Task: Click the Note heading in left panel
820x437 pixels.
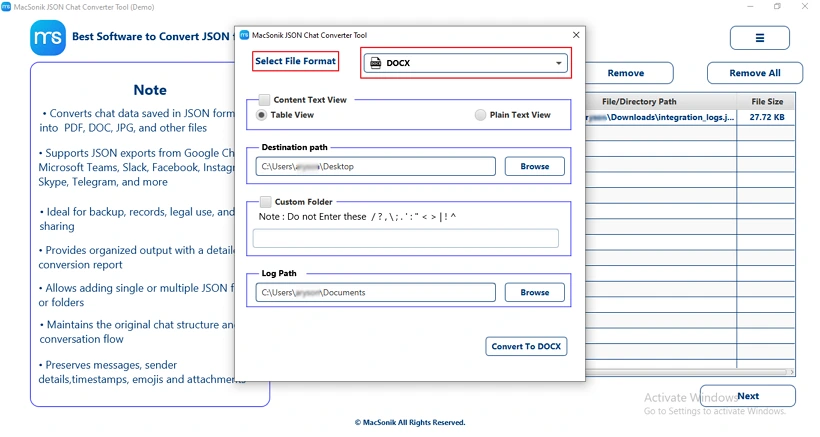Action: pyautogui.click(x=150, y=90)
